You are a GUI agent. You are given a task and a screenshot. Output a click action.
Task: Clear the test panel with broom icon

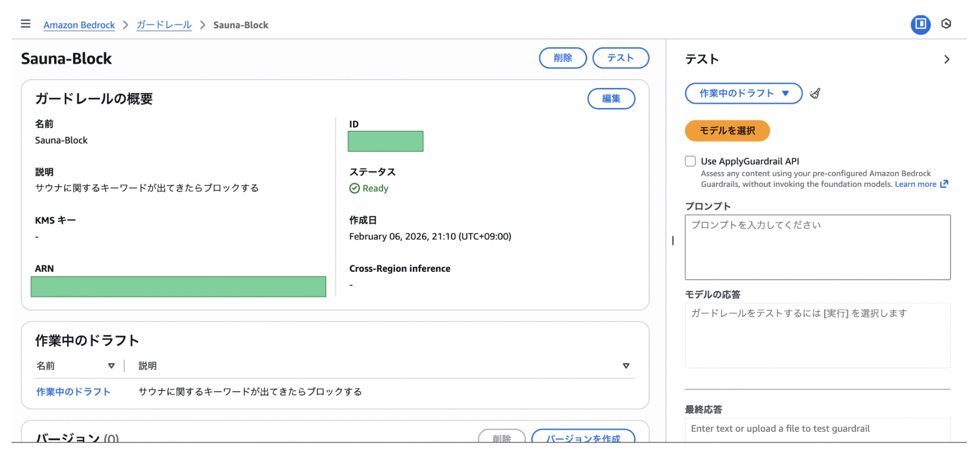815,94
